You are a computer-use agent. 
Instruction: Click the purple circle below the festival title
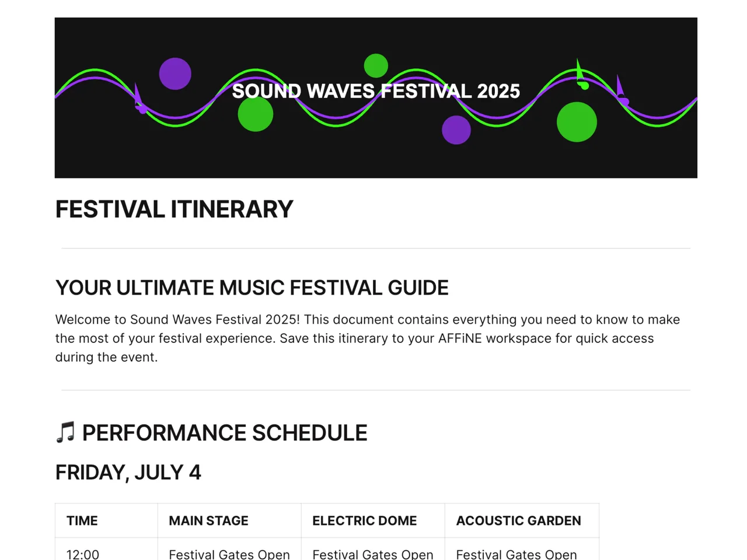pyautogui.click(x=456, y=129)
